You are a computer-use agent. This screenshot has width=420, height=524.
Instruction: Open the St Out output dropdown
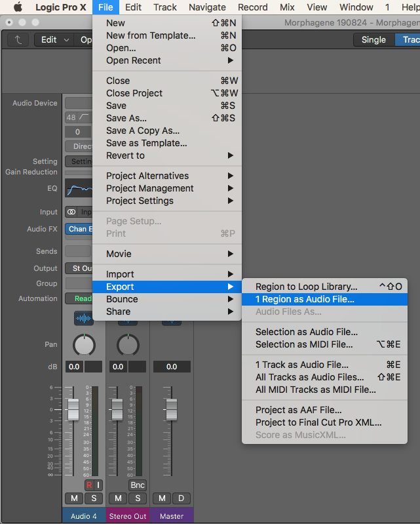[x=79, y=268]
